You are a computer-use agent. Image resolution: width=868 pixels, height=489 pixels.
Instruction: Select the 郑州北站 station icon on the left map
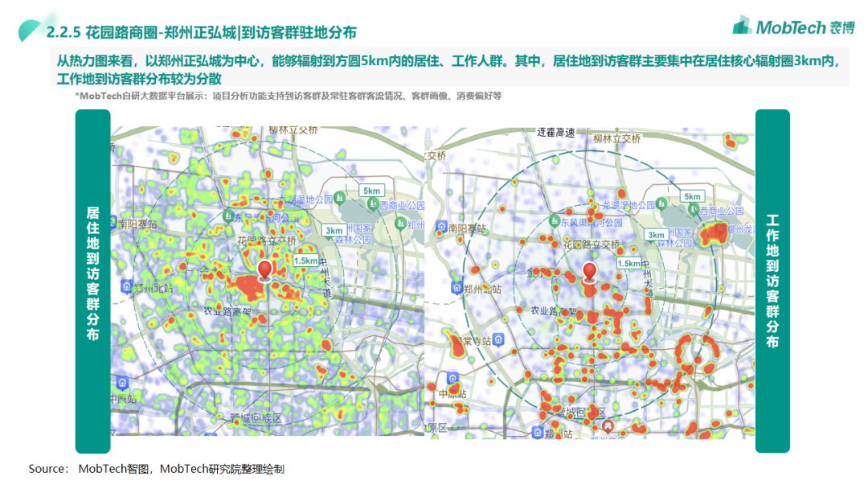coord(126,287)
